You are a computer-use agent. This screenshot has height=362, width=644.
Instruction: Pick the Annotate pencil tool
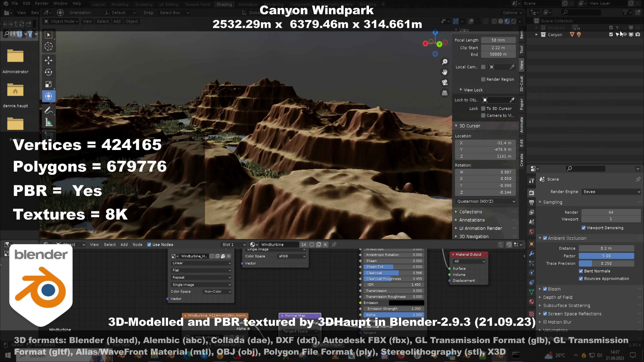click(48, 110)
